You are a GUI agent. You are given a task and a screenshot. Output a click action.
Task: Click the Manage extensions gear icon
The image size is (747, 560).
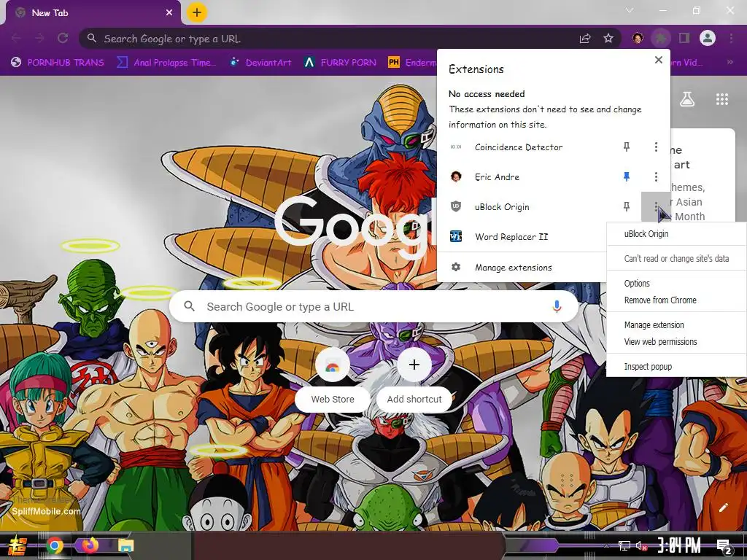coord(456,267)
